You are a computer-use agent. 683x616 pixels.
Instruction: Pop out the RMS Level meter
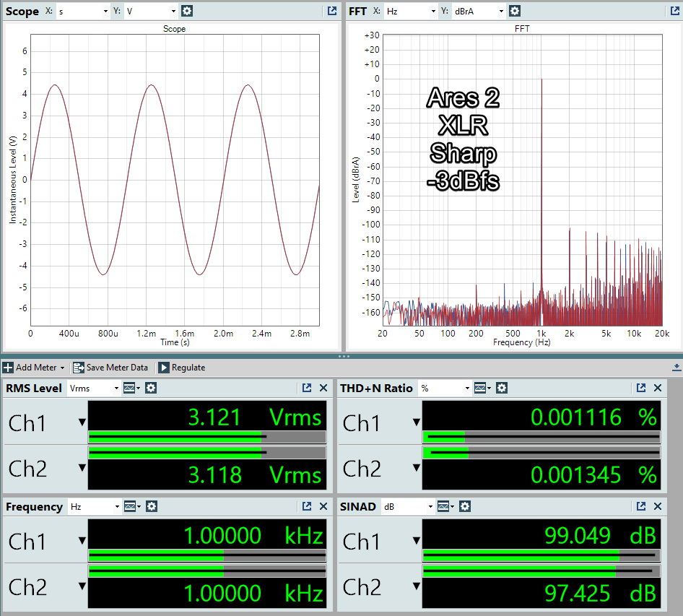(307, 388)
